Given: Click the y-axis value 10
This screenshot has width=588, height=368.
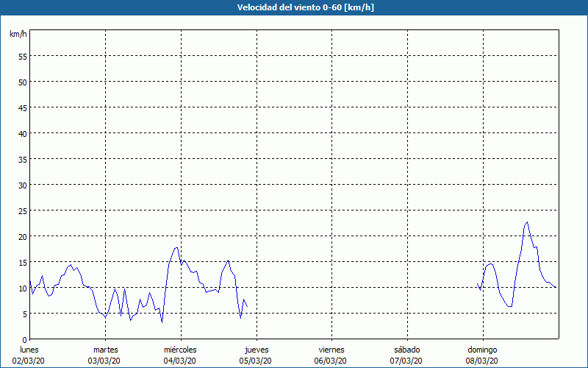Looking at the screenshot, I should 23,289.
